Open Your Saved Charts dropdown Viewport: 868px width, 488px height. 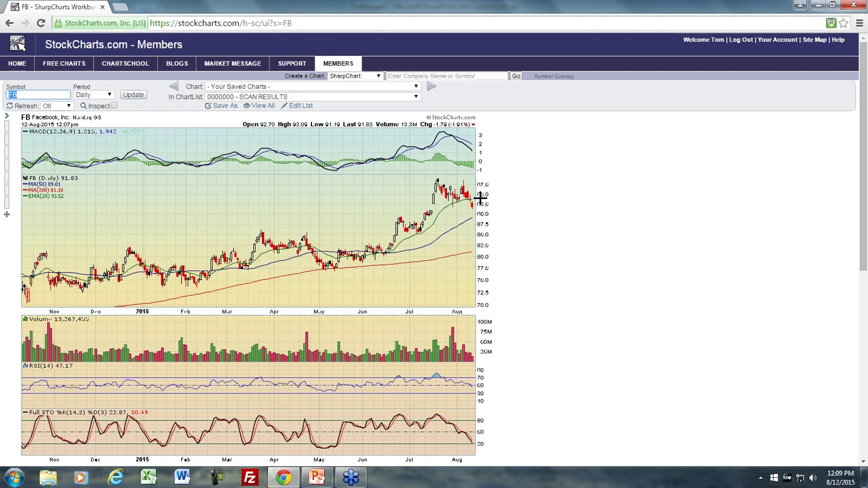313,87
